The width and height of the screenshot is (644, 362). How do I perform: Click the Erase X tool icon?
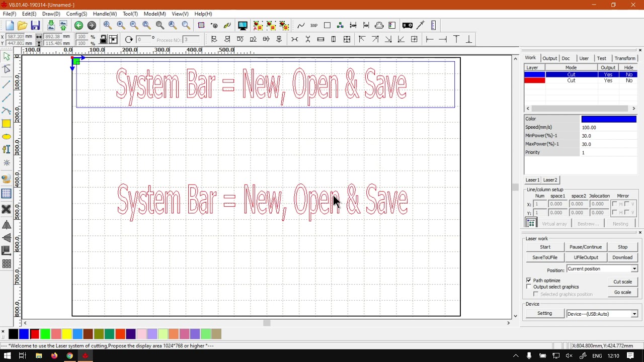(7, 209)
